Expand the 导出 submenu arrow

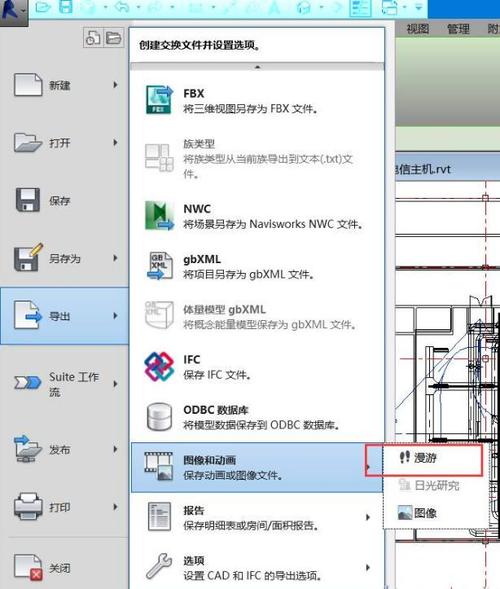115,316
